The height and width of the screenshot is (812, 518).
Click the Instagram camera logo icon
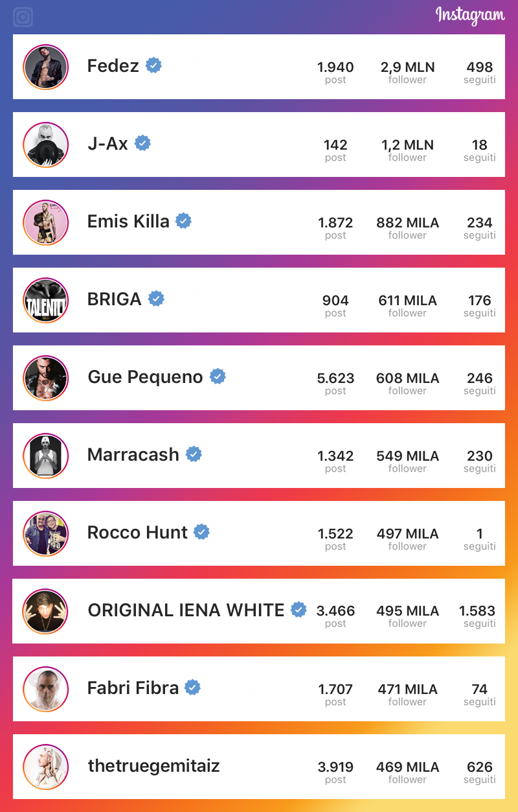[x=23, y=17]
